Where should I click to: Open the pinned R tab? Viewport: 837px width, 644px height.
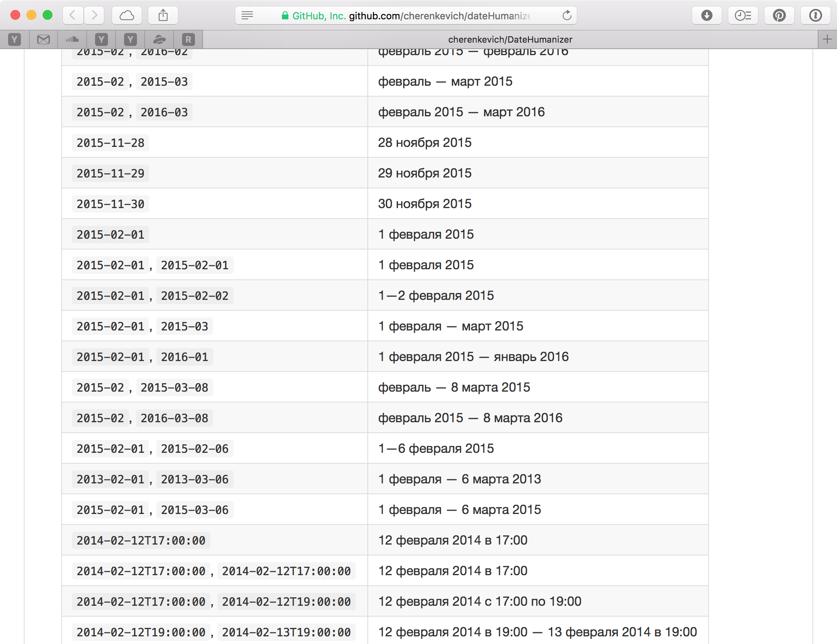click(x=189, y=39)
